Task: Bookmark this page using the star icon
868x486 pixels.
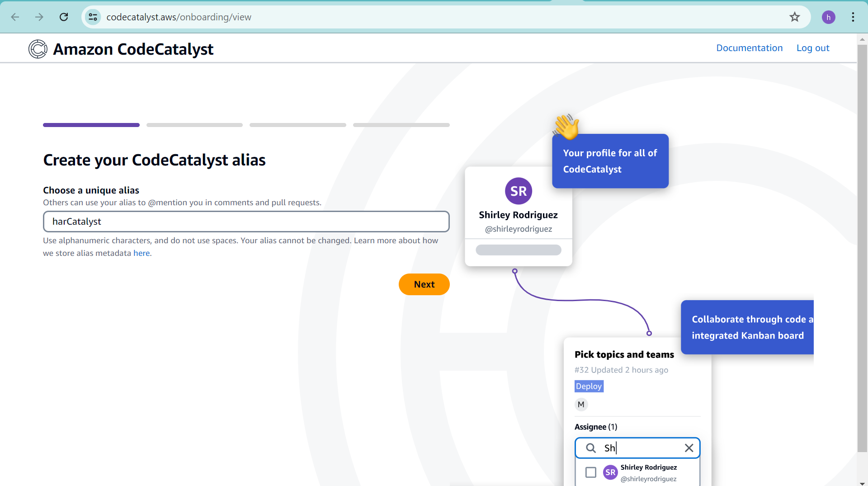Action: 794,17
